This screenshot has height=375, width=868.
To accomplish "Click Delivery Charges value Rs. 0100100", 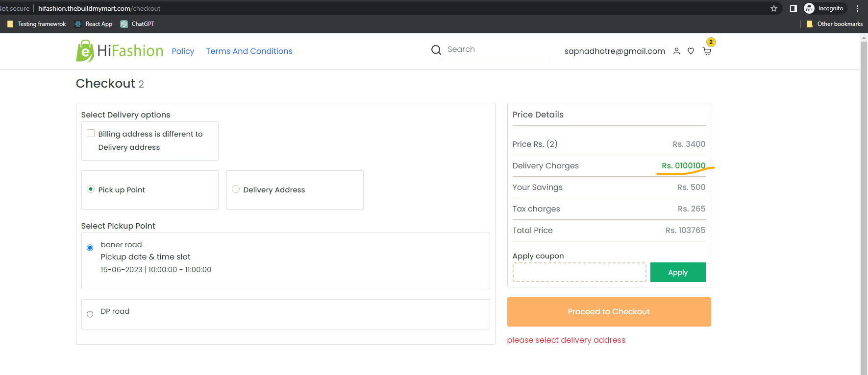I will click(x=684, y=166).
